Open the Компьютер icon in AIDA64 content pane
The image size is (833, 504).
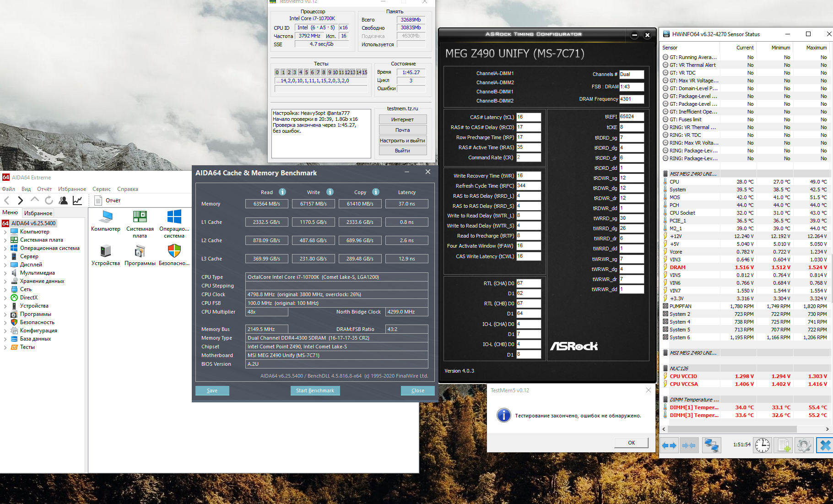point(106,217)
